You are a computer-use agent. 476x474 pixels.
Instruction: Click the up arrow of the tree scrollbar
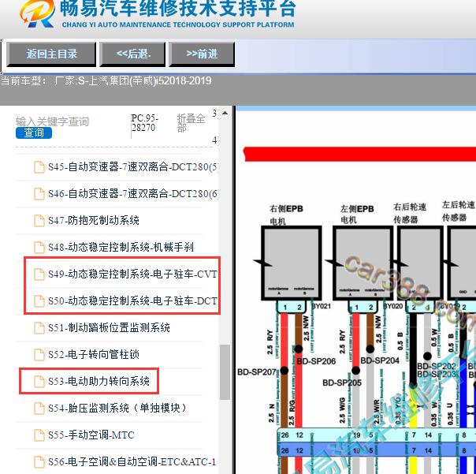[225, 113]
